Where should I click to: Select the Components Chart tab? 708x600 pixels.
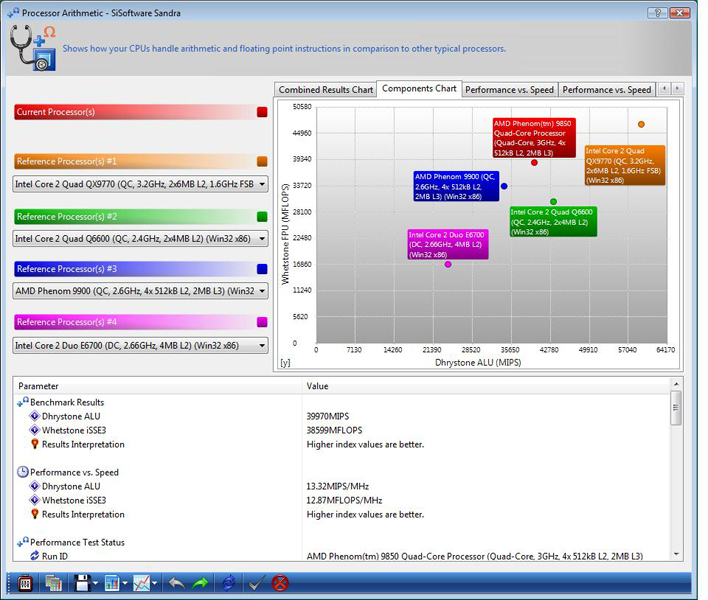pyautogui.click(x=419, y=88)
